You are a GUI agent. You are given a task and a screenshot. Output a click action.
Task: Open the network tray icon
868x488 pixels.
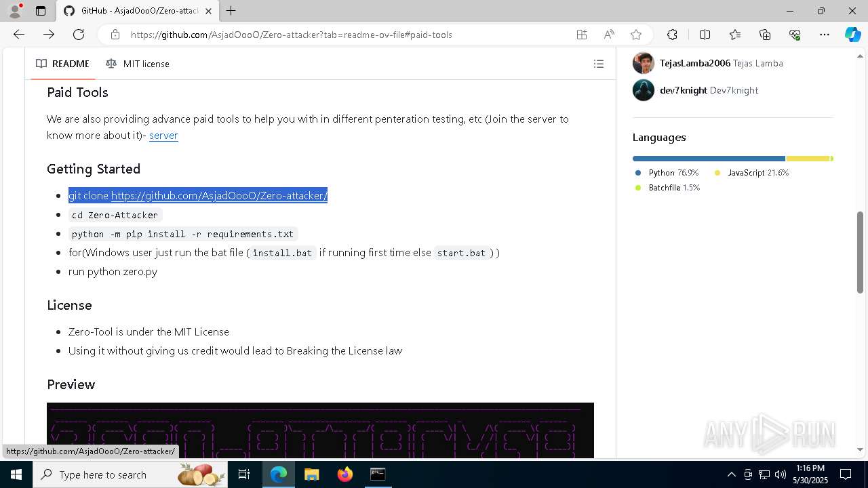(x=764, y=474)
